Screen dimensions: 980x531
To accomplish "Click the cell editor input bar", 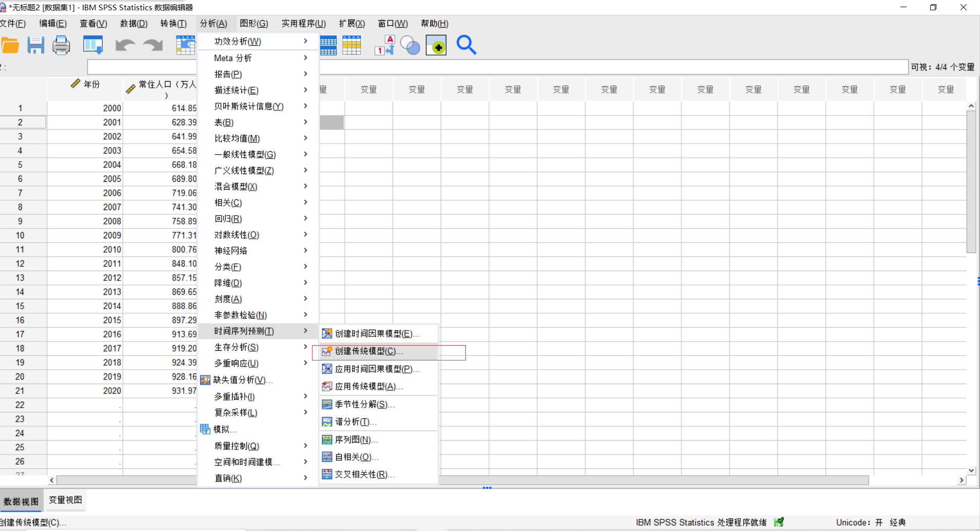I will pos(498,67).
